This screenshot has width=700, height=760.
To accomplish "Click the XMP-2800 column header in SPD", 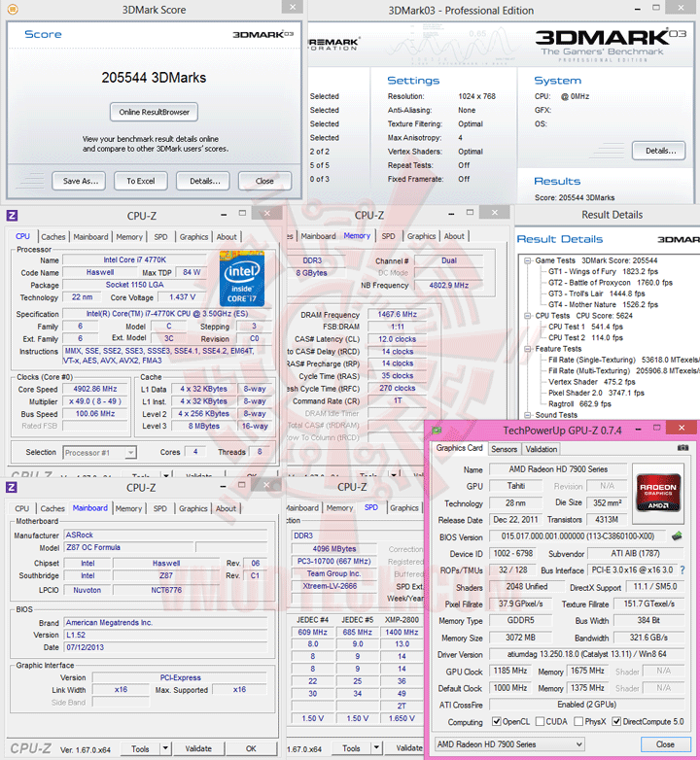I will click(402, 620).
